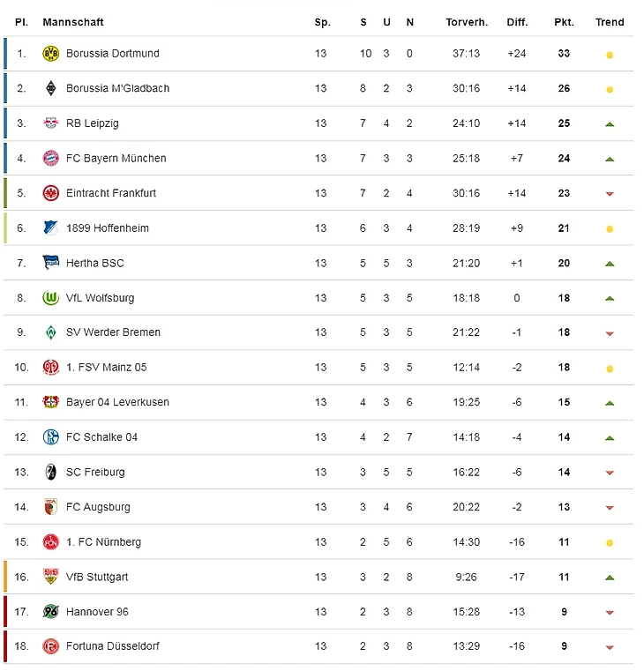Click the Borussia Dortmund club crest

(50, 54)
